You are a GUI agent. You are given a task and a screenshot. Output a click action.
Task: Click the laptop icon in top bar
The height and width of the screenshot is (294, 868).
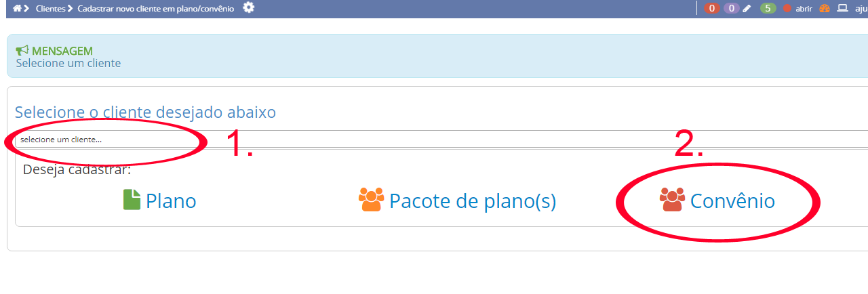click(843, 9)
